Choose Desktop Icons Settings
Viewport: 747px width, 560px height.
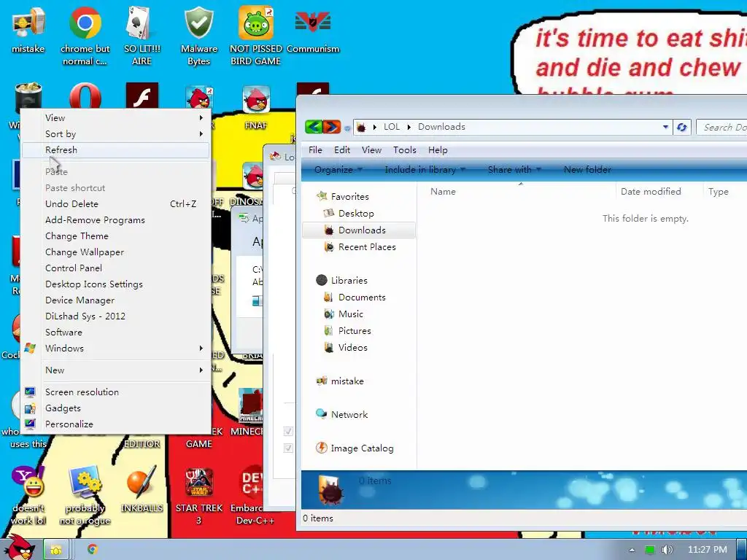click(116, 284)
